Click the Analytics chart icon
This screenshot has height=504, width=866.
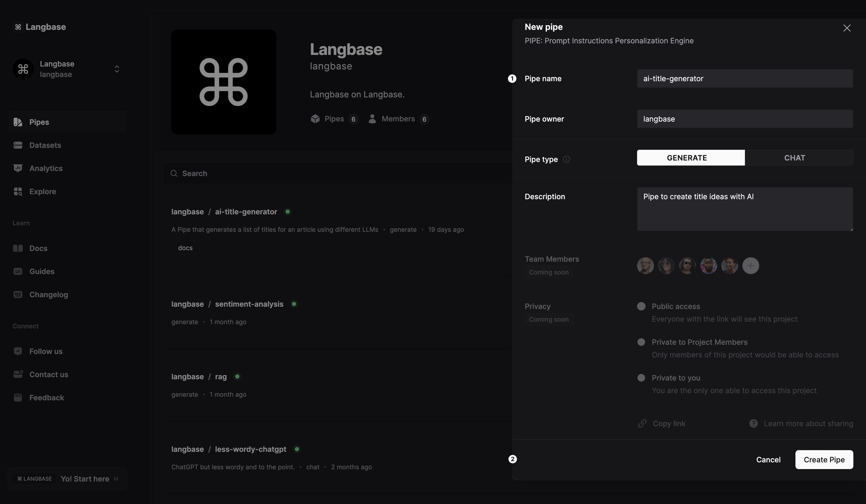pos(18,168)
